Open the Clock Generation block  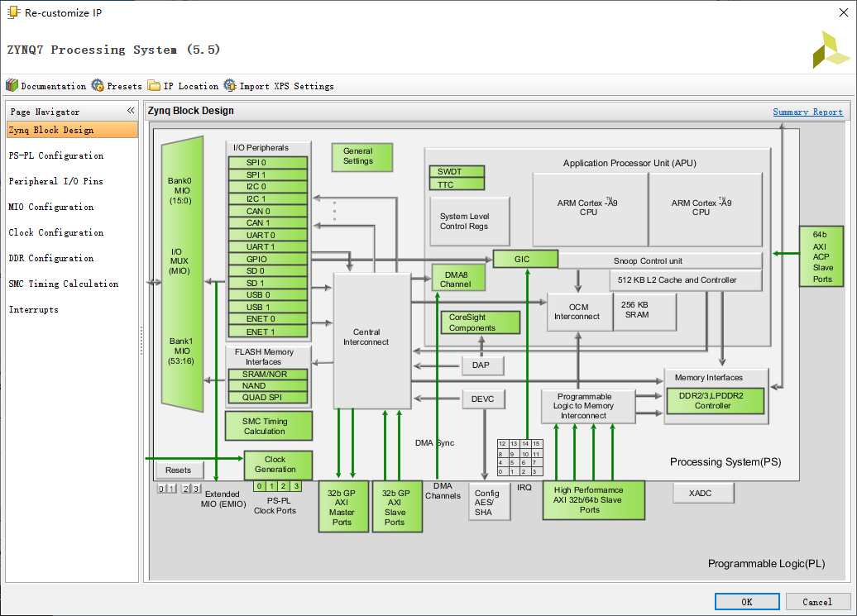277,465
